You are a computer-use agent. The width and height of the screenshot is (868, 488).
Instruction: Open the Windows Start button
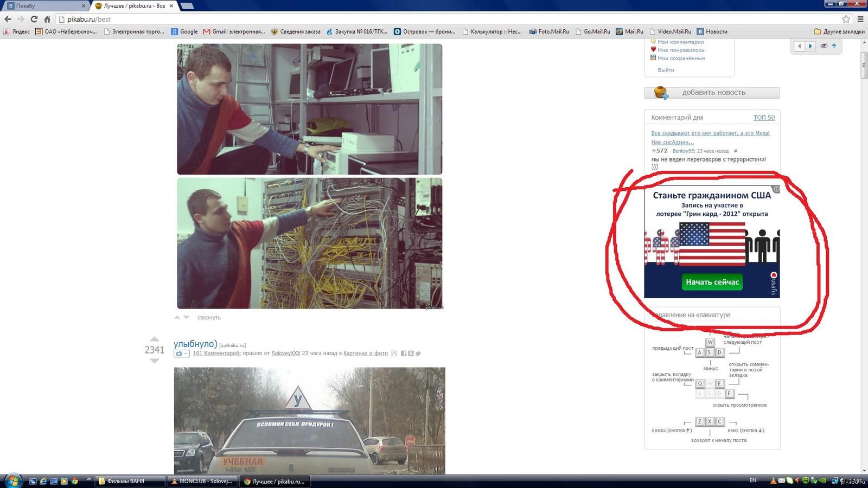click(13, 481)
